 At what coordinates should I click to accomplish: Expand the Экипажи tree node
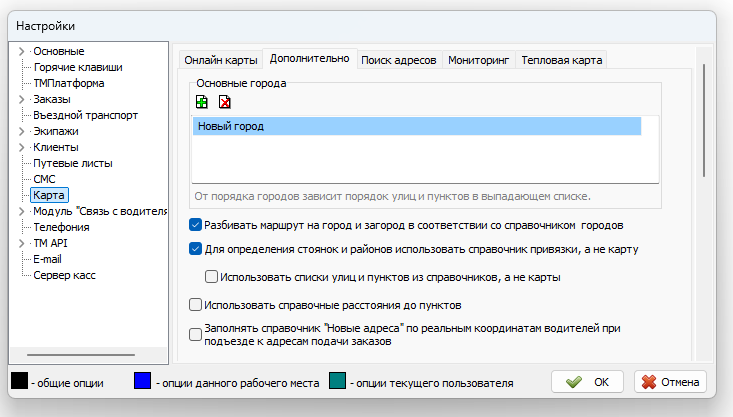21,131
